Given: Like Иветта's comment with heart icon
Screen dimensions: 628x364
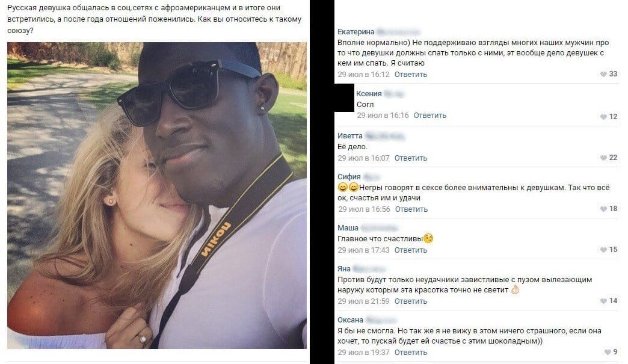Looking at the screenshot, I should point(603,158).
